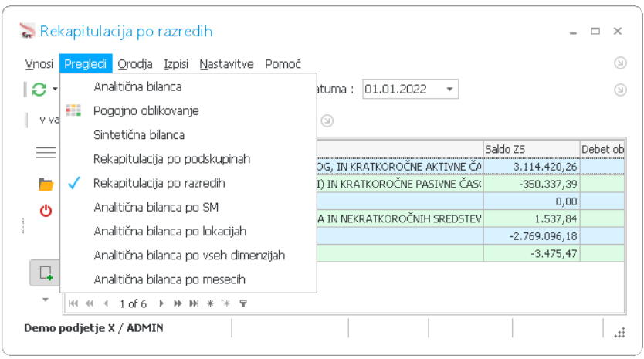Open the Pomoč menu
Viewport: 644px width, 359px height.
283,63
